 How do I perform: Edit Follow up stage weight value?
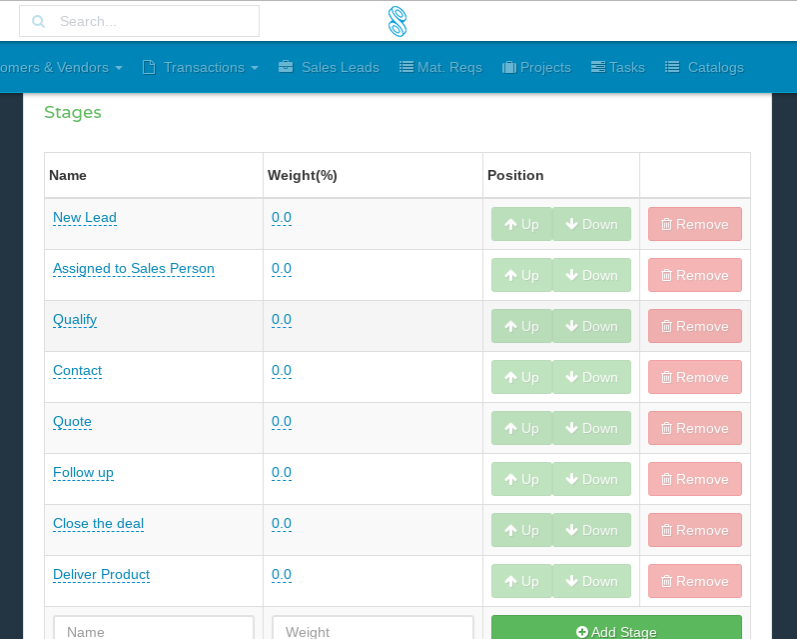pos(281,473)
